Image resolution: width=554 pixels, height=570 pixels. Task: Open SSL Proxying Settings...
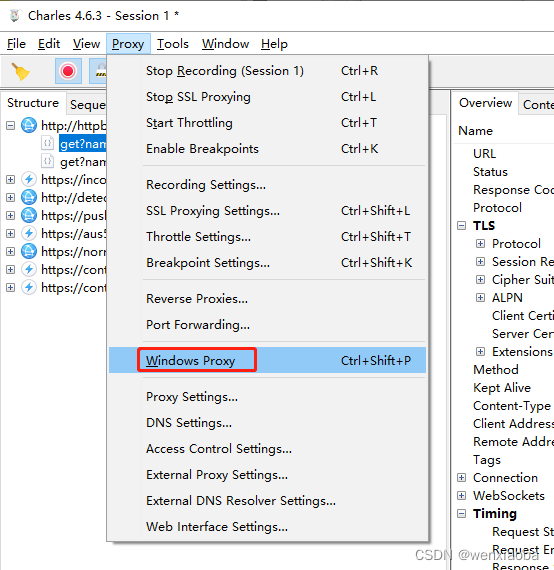(267, 211)
